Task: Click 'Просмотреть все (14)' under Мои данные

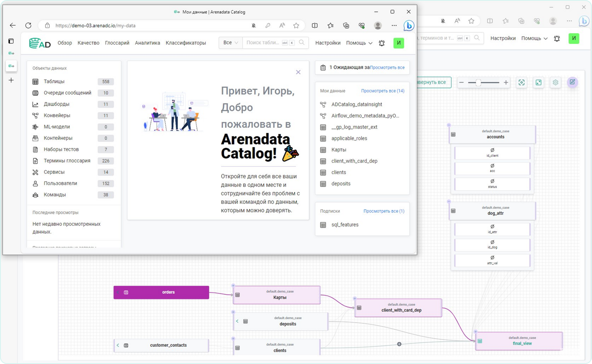Action: click(x=383, y=91)
